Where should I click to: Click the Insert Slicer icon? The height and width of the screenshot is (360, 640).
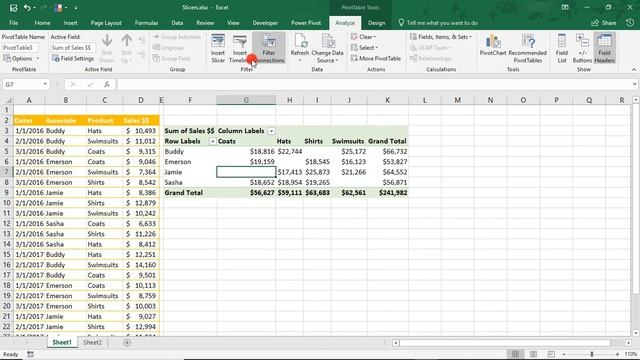coord(218,48)
